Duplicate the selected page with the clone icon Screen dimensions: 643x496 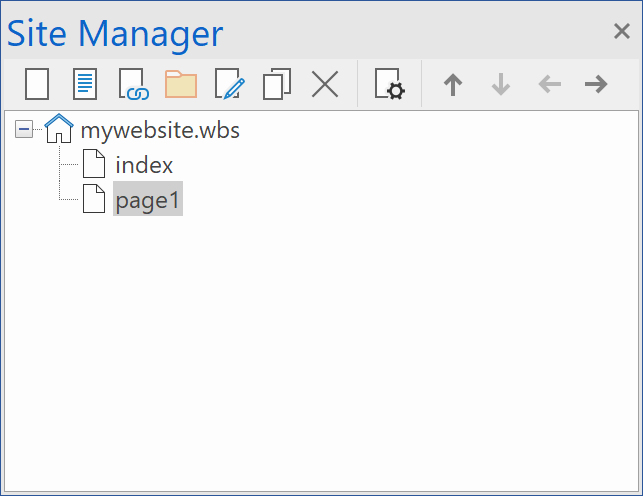(x=277, y=84)
